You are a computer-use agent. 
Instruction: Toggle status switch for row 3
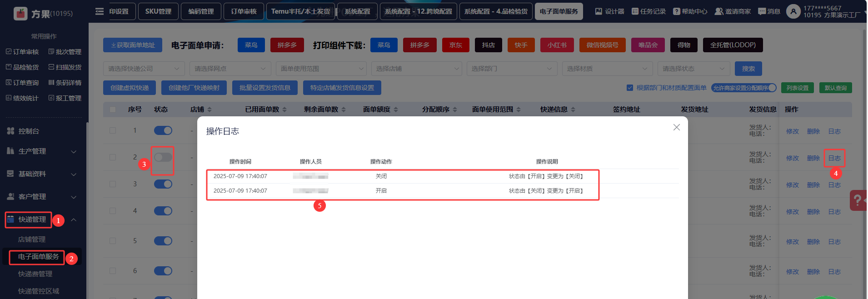point(163,184)
